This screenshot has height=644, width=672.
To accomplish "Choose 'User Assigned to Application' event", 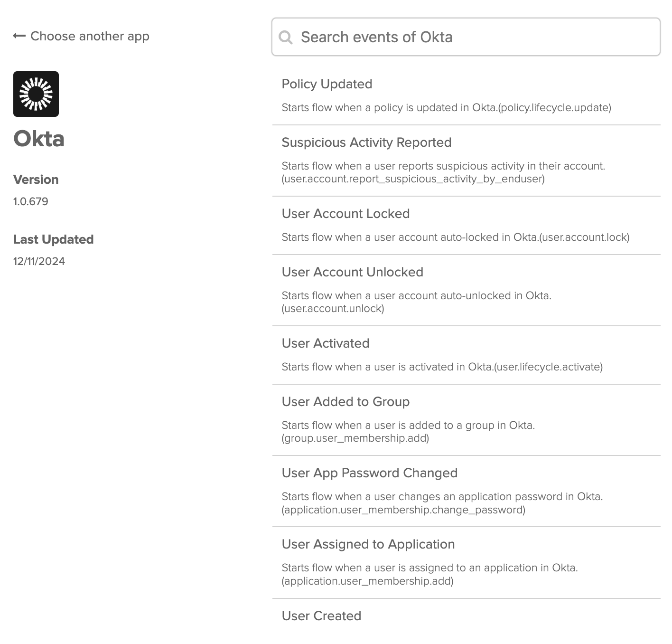I will click(368, 544).
